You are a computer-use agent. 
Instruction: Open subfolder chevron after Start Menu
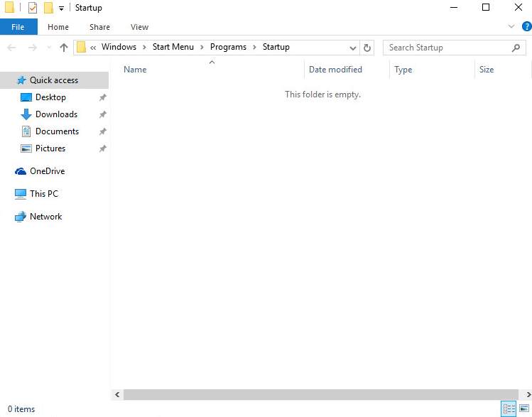[202, 48]
